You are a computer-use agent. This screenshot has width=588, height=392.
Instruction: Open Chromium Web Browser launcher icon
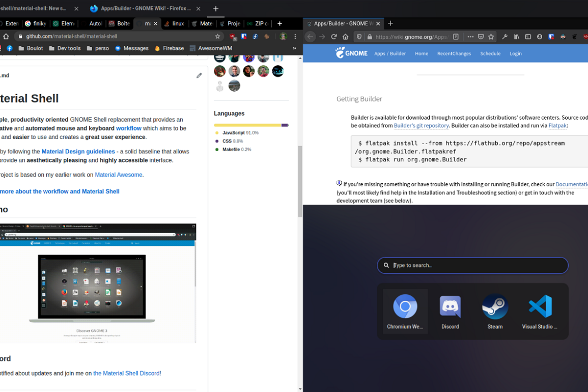[405, 312]
